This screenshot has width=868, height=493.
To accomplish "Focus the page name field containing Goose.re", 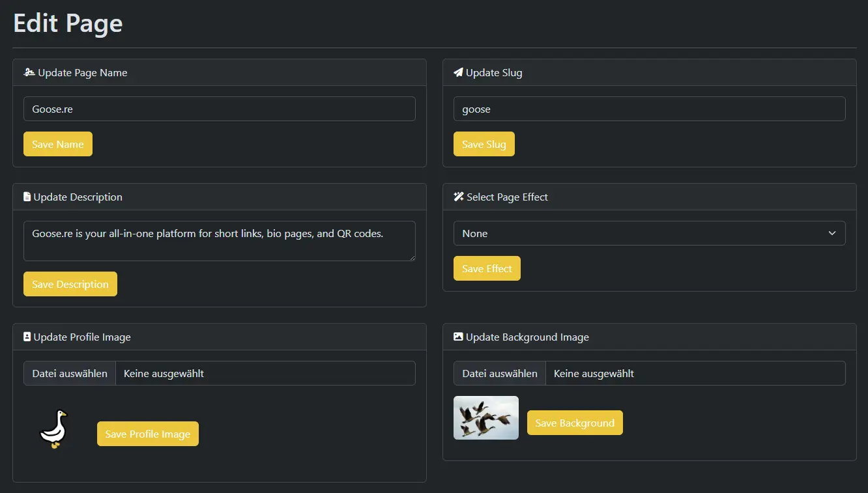I will point(220,109).
